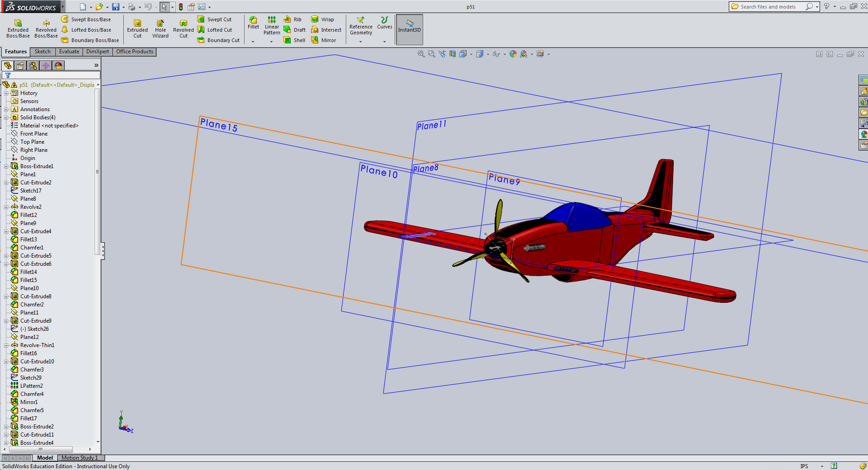Click the feature tree horizontal scrollbar
This screenshot has width=868, height=470.
(x=40, y=449)
